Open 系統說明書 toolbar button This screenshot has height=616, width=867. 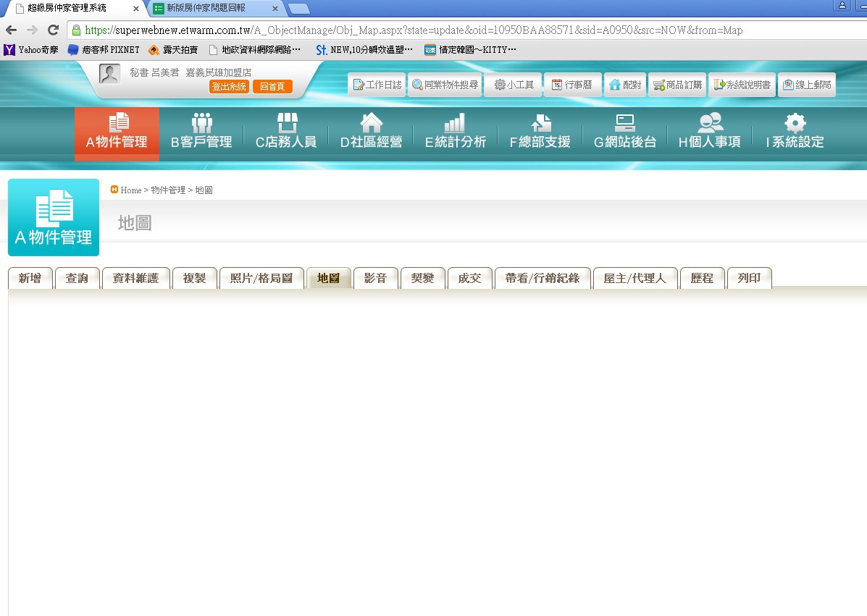742,85
